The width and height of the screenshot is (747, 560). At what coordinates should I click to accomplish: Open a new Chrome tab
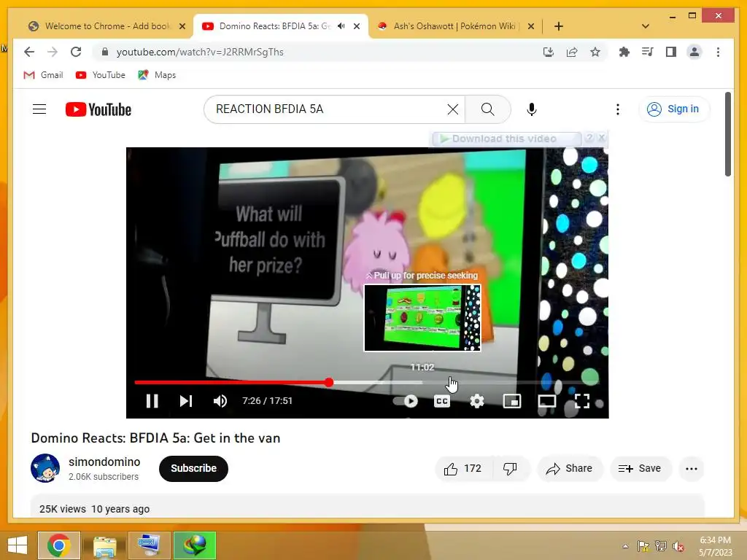[x=559, y=26]
